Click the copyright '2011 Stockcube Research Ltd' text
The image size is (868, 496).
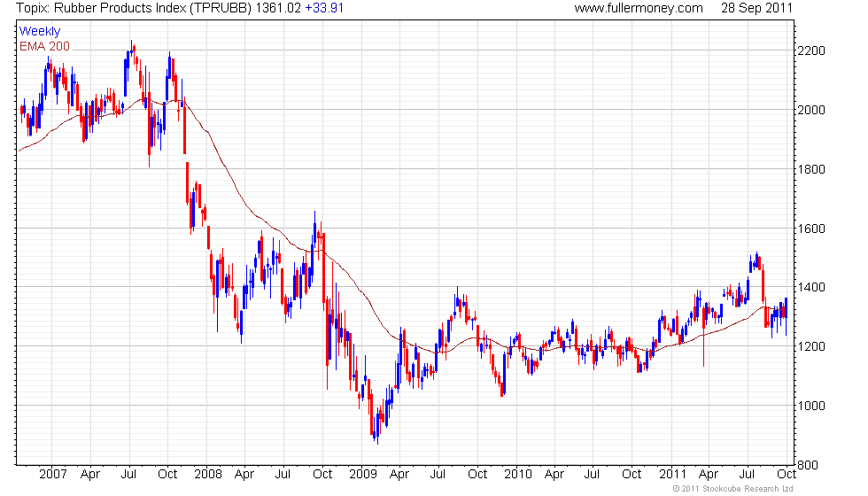click(732, 489)
